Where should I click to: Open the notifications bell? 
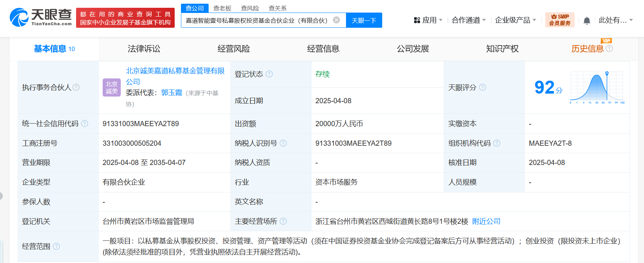click(x=587, y=21)
